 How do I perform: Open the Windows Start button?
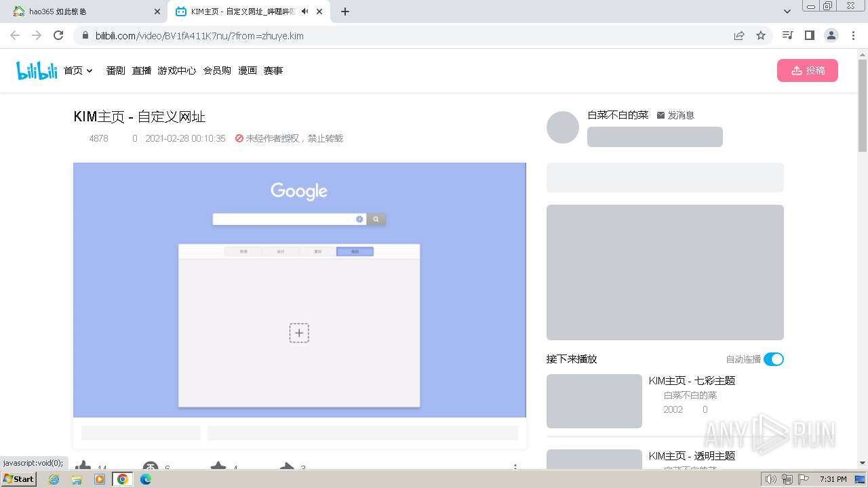(19, 479)
